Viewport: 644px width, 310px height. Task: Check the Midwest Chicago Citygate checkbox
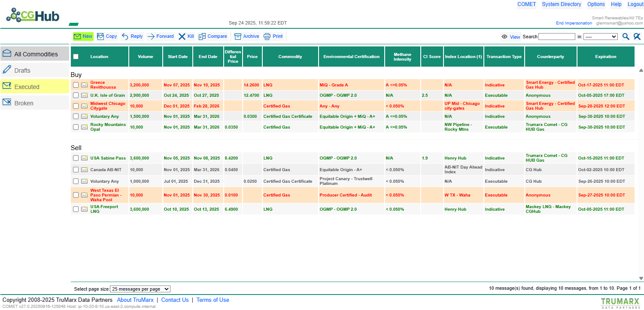pos(76,106)
